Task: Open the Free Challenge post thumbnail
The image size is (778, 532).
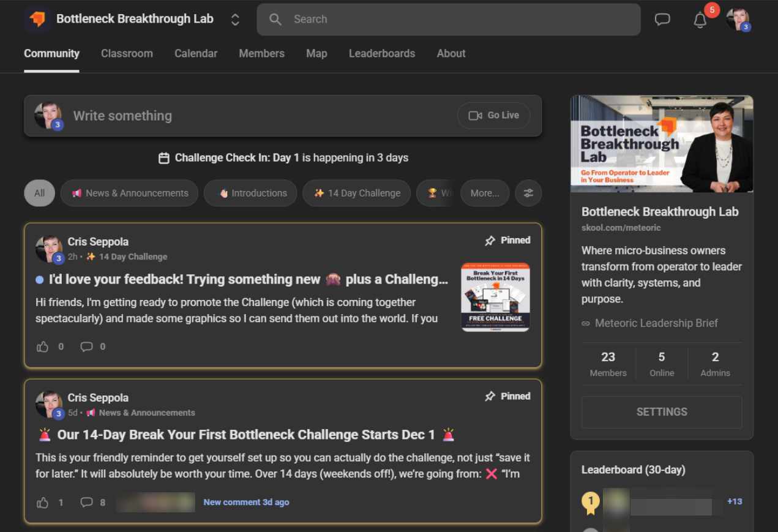Action: coord(495,298)
